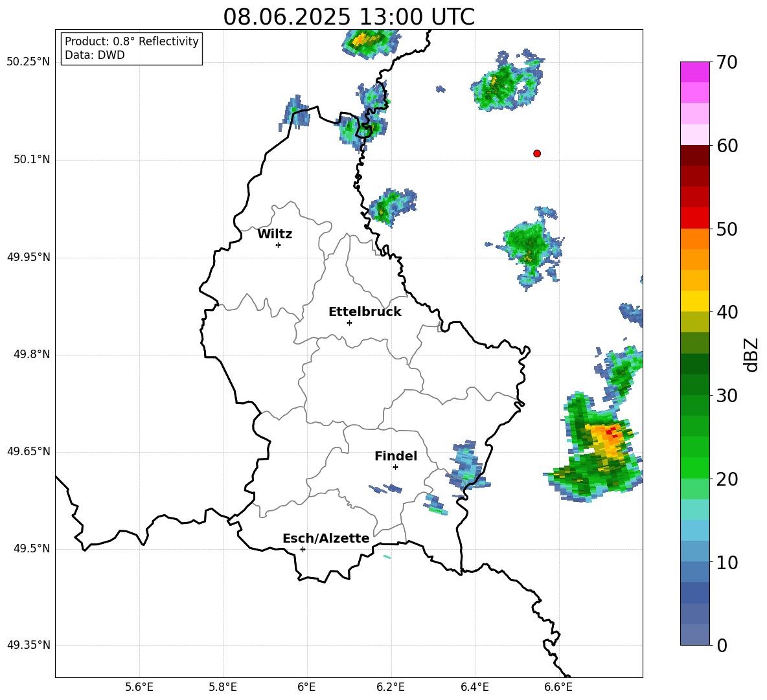Click the 6.4°E longitude label
The width and height of the screenshot is (767, 700).
tap(474, 687)
